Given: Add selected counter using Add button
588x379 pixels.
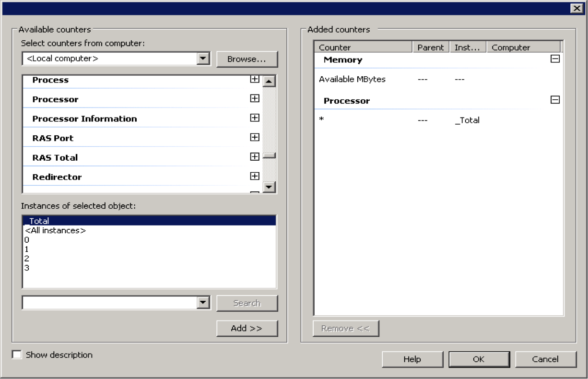Looking at the screenshot, I should click(247, 328).
